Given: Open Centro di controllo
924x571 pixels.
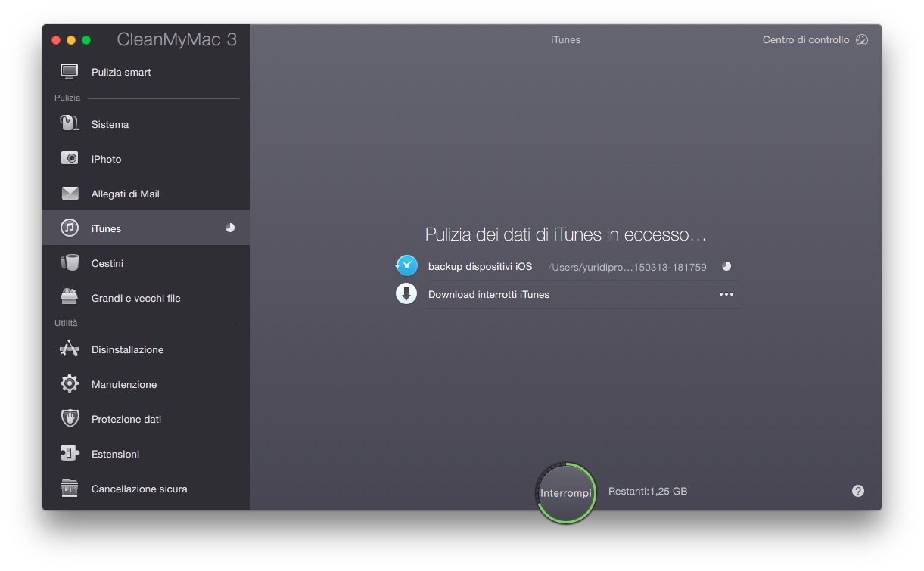Looking at the screenshot, I should [815, 39].
